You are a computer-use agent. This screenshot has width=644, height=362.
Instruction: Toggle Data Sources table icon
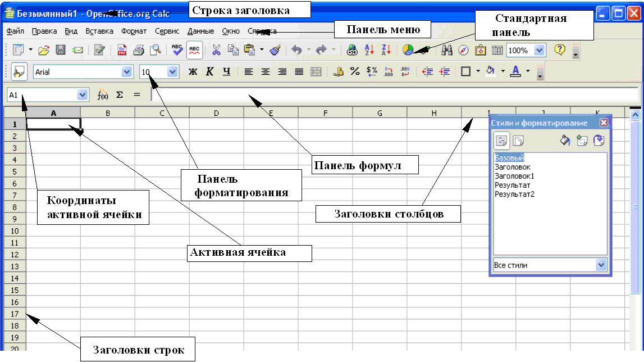coord(497,50)
